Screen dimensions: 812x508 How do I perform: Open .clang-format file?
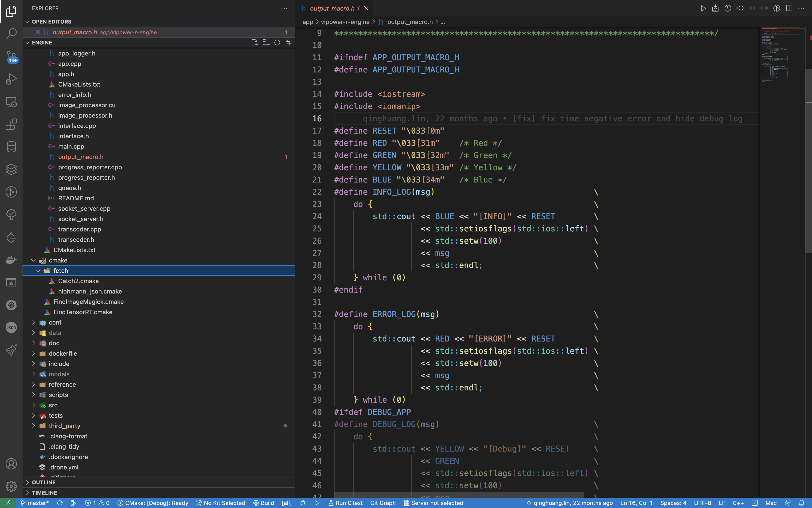[159, 437]
